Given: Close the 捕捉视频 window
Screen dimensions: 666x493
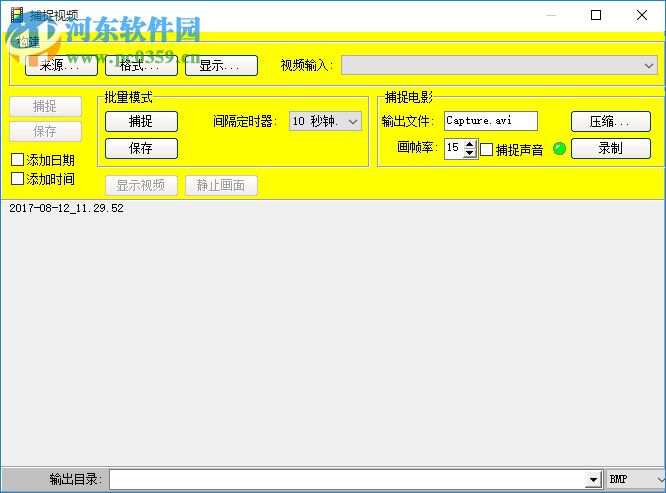Looking at the screenshot, I should [642, 15].
